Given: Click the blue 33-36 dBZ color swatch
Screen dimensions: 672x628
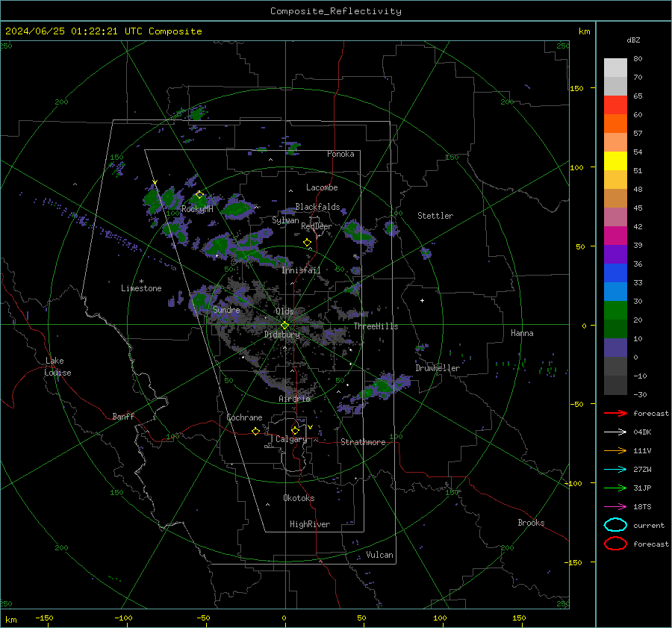Looking at the screenshot, I should (615, 273).
